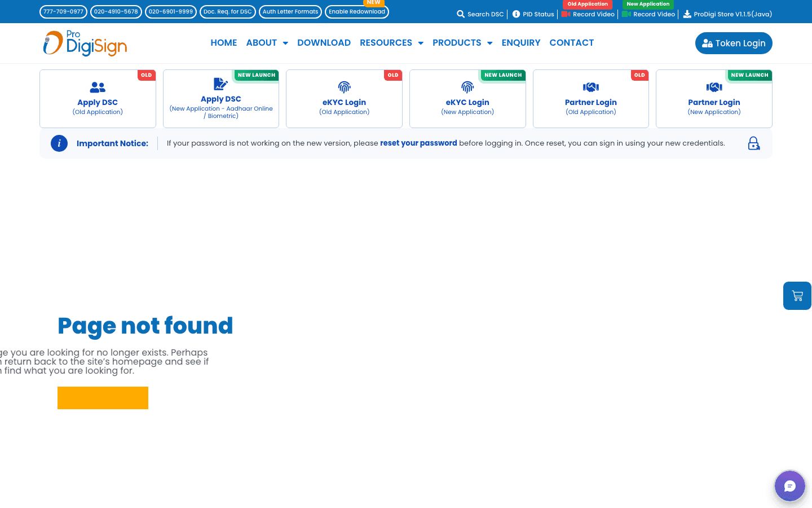The height and width of the screenshot is (508, 812).
Task: Click fingerprint icon on old eKYC Login card
Action: pos(344,87)
